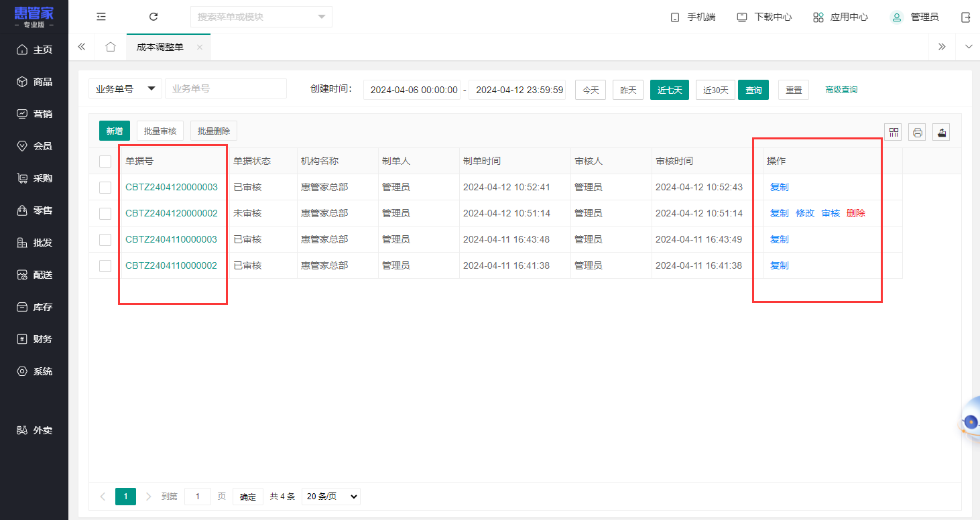Collapse the sidebar menu toggle icon
The width and height of the screenshot is (980, 520).
click(101, 17)
